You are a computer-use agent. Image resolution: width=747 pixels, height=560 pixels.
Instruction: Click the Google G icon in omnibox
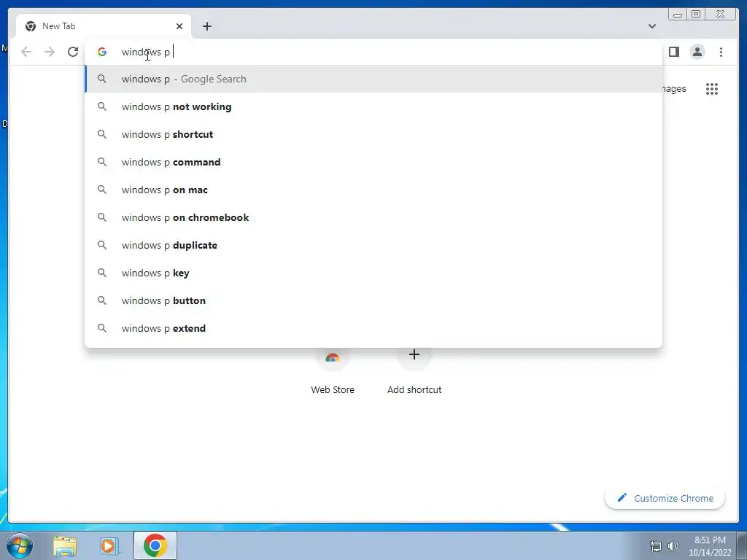pyautogui.click(x=102, y=52)
